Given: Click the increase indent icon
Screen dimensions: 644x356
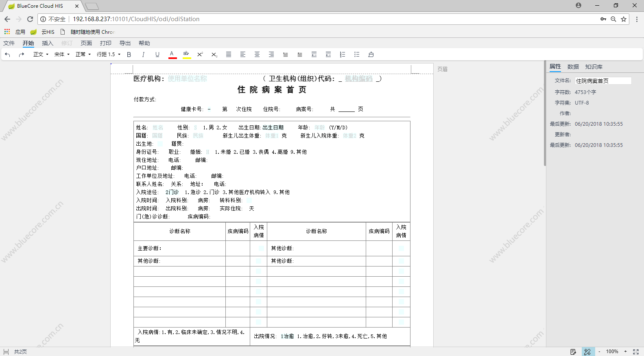Looking at the screenshot, I should 314,55.
